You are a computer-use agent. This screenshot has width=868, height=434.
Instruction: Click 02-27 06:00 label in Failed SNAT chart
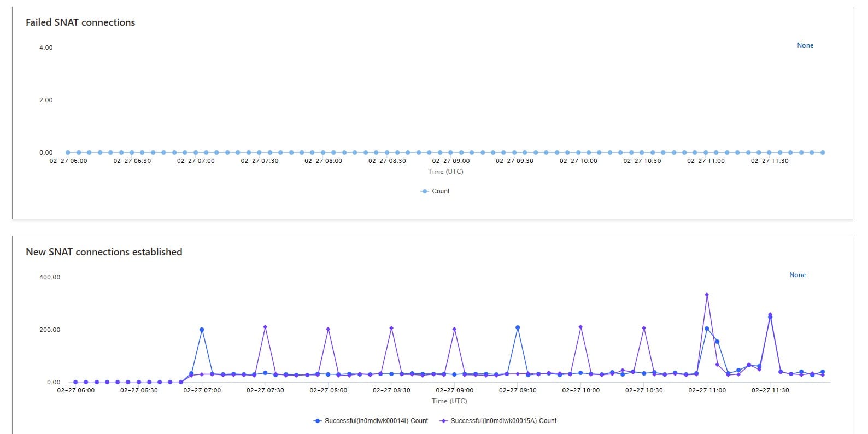(x=68, y=161)
